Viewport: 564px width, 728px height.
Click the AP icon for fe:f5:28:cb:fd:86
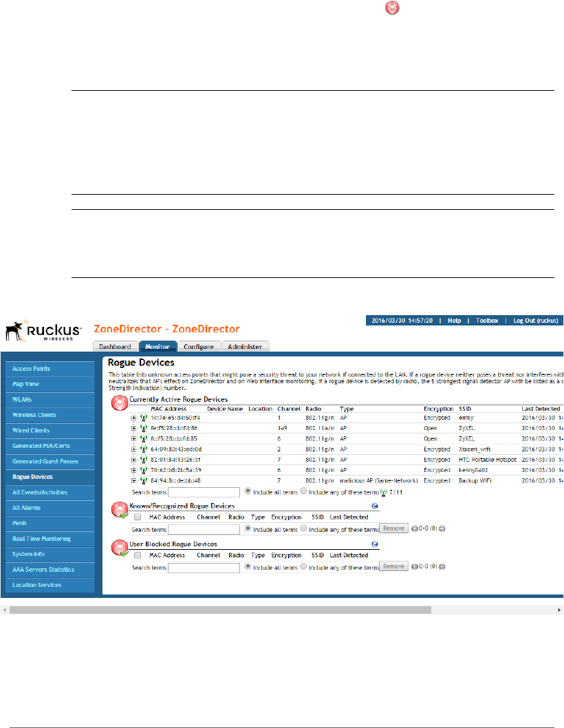[144, 428]
